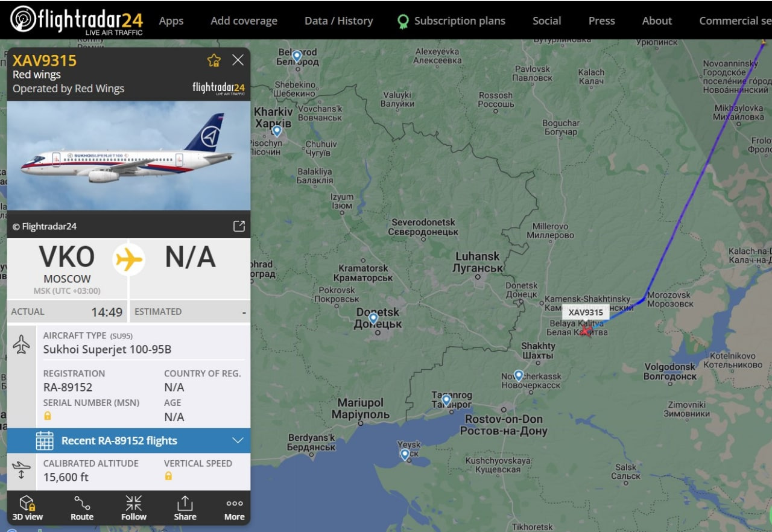This screenshot has width=772, height=532.
Task: Select the Taganrog airport map marker
Action: coord(446,399)
